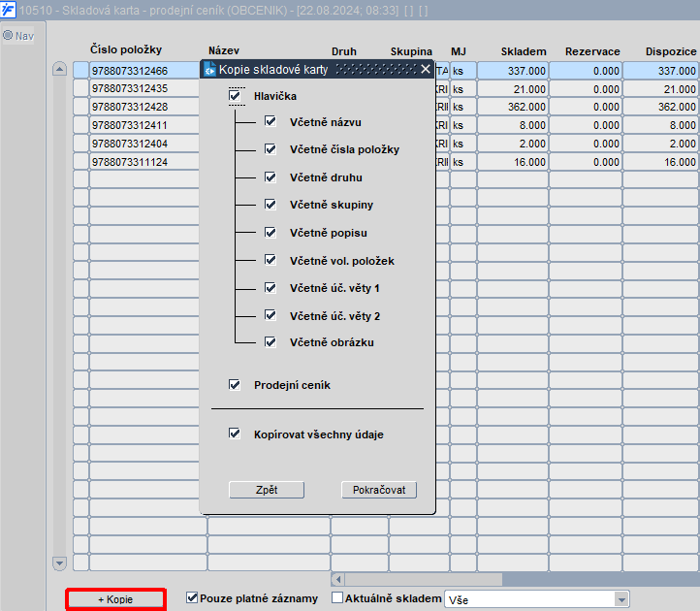The image size is (700, 611).
Task: Click the down arrow of the table scrollbar
Action: pos(59,563)
